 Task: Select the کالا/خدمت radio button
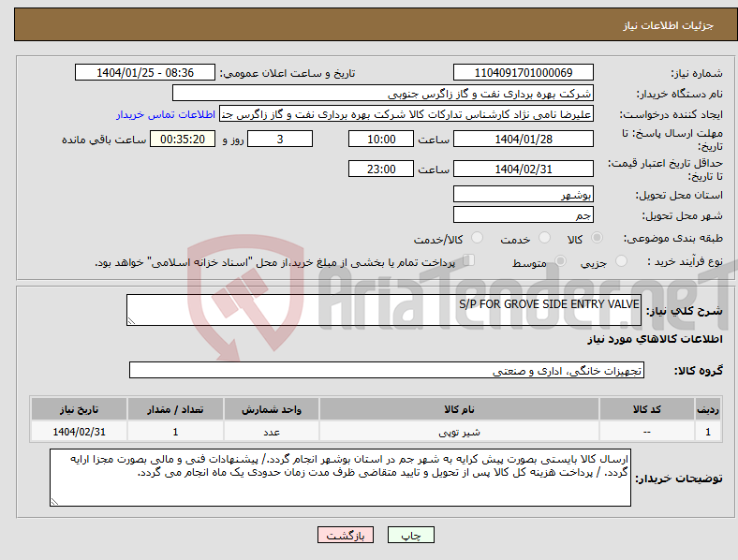(x=477, y=238)
